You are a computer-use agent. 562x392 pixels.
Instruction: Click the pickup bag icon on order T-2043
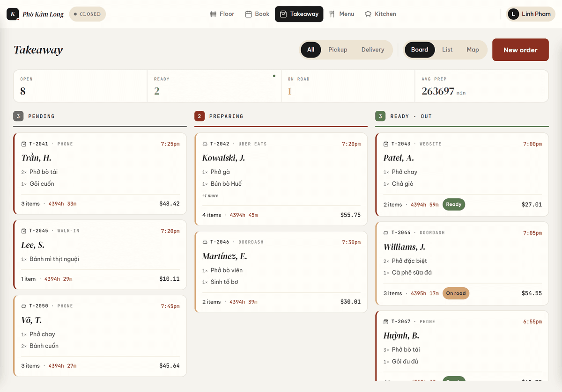(x=386, y=144)
